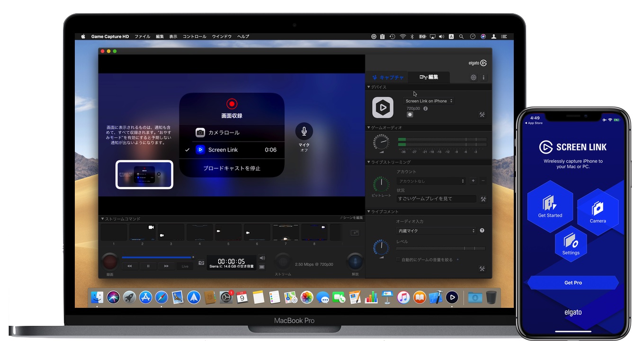This screenshot has height=341, width=644.
Task: Tap the Get Pro button on the iPhone
Action: click(x=573, y=283)
